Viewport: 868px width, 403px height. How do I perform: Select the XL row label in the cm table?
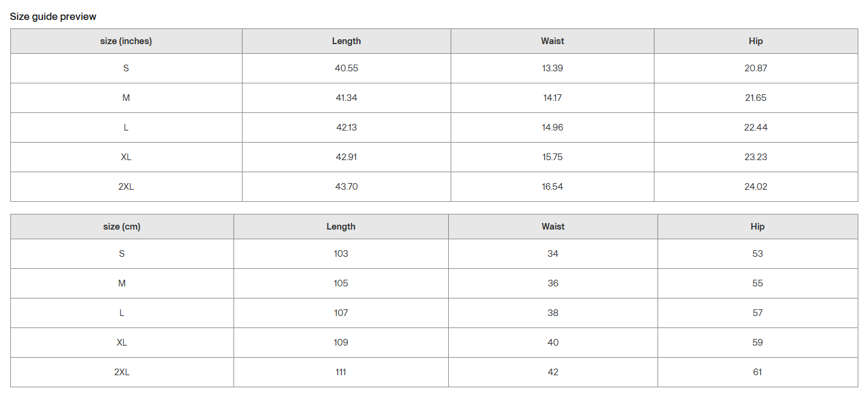click(122, 343)
